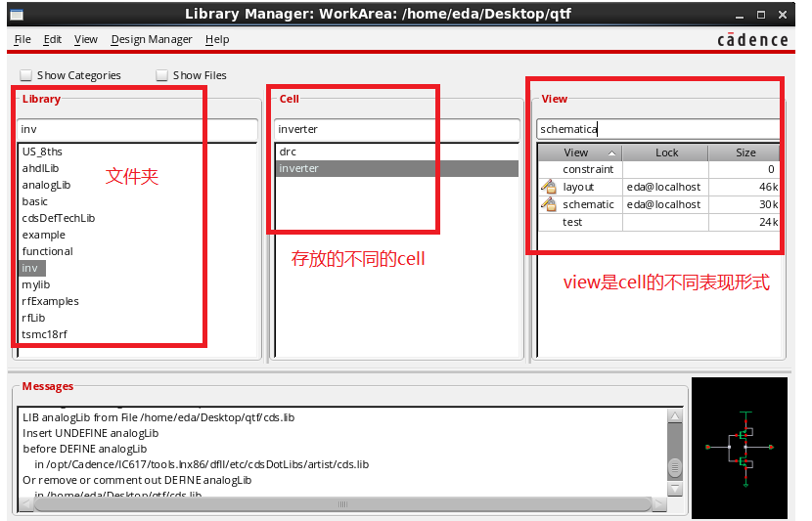Sort by the Lock column header
The height and width of the screenshot is (521, 812).
pos(666,152)
